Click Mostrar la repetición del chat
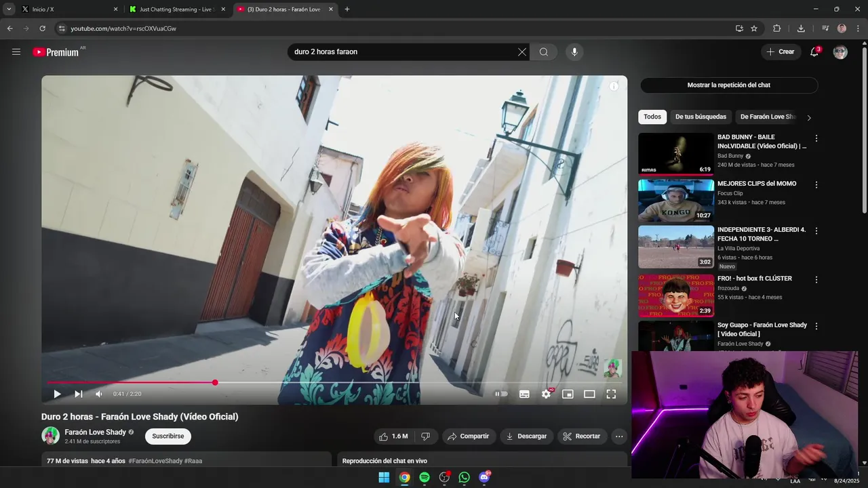This screenshot has height=488, width=868. click(729, 85)
